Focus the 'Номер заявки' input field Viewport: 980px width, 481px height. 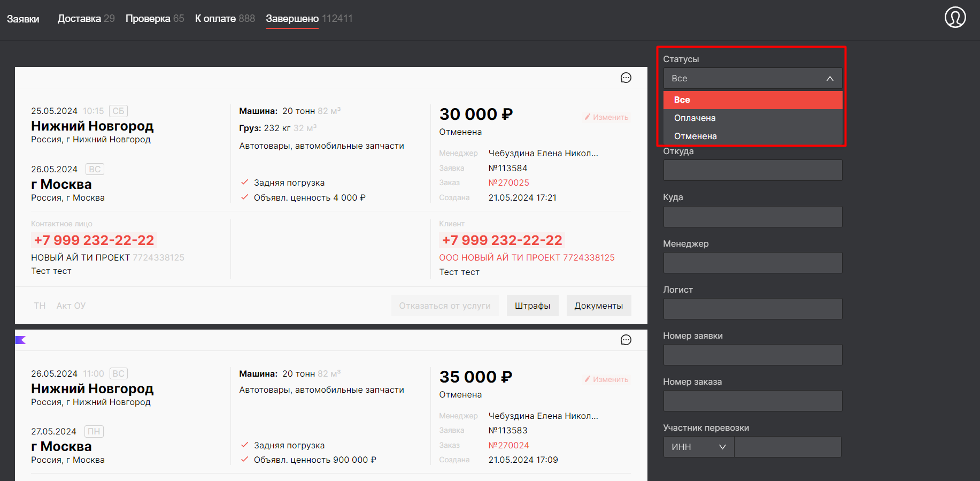pyautogui.click(x=753, y=355)
